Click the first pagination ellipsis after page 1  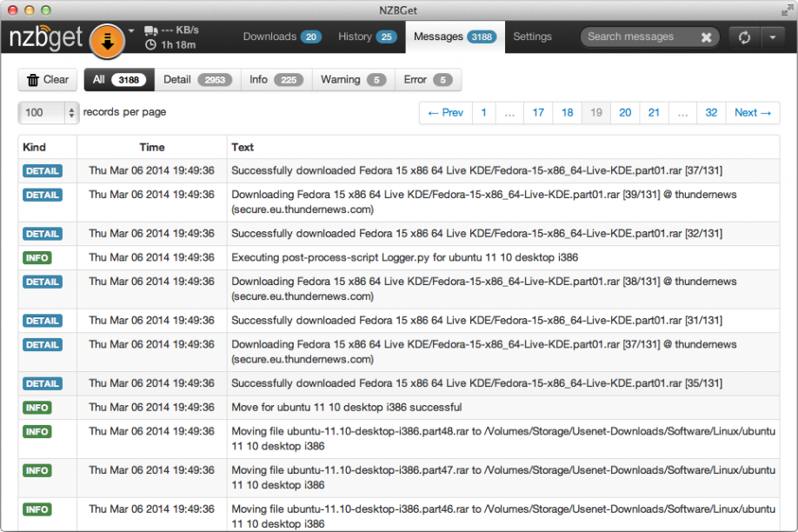(509, 112)
